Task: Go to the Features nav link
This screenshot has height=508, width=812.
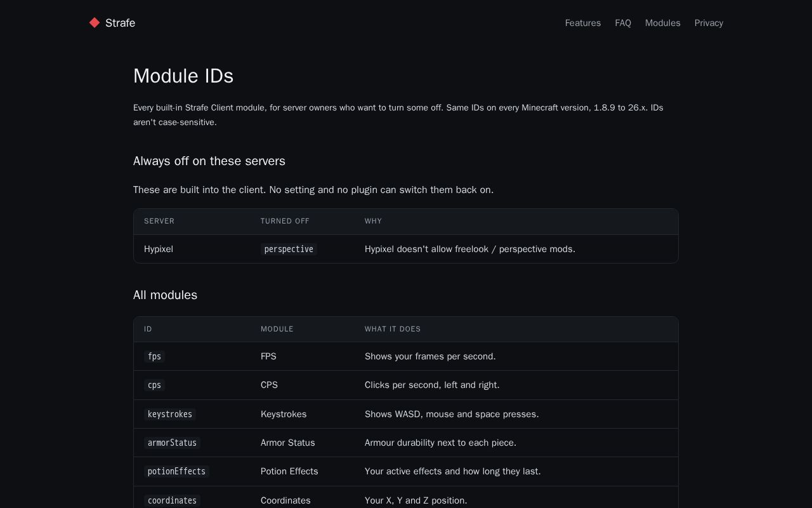Action: pos(583,23)
